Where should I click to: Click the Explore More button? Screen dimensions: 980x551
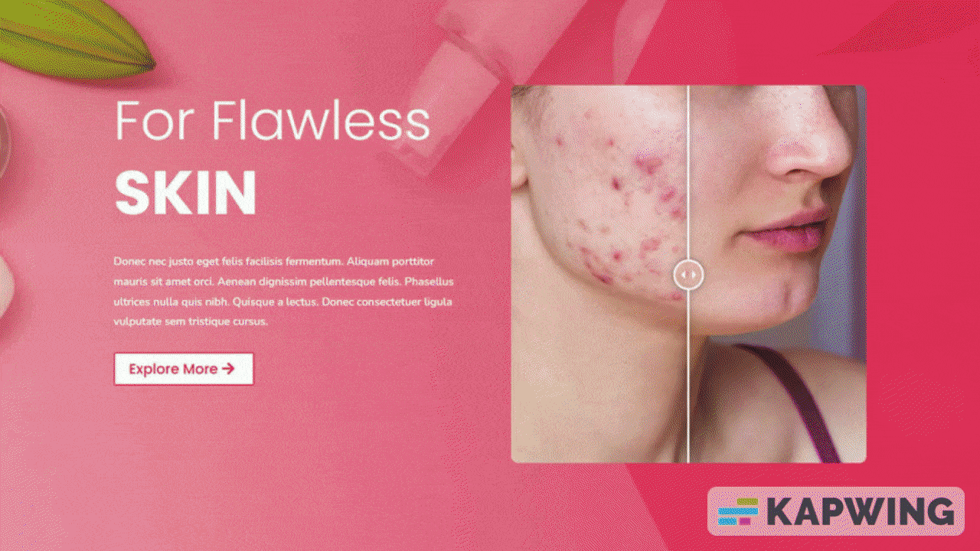click(x=183, y=369)
